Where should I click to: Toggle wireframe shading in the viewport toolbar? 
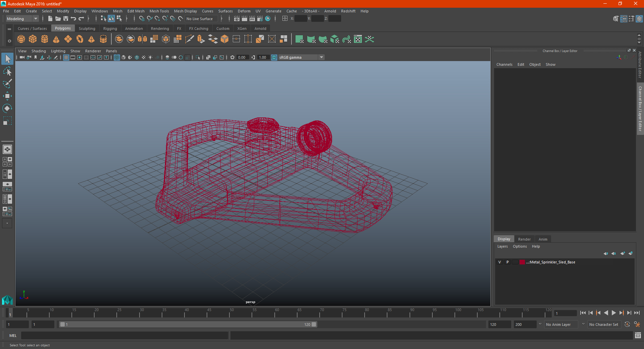pos(117,57)
